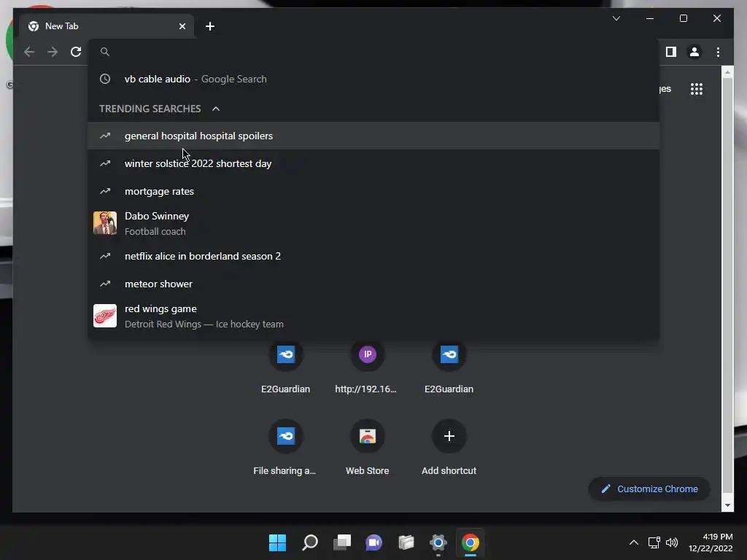747x560 pixels.
Task: Click the page vertical scrollbar
Action: [727, 286]
